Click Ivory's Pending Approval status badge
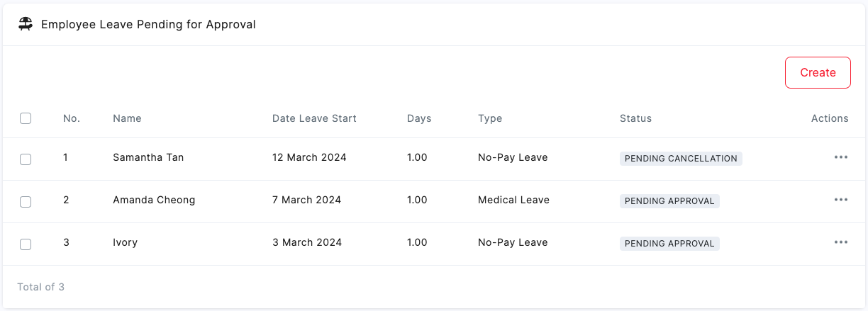Viewport: 868px width, 311px height. click(x=669, y=244)
